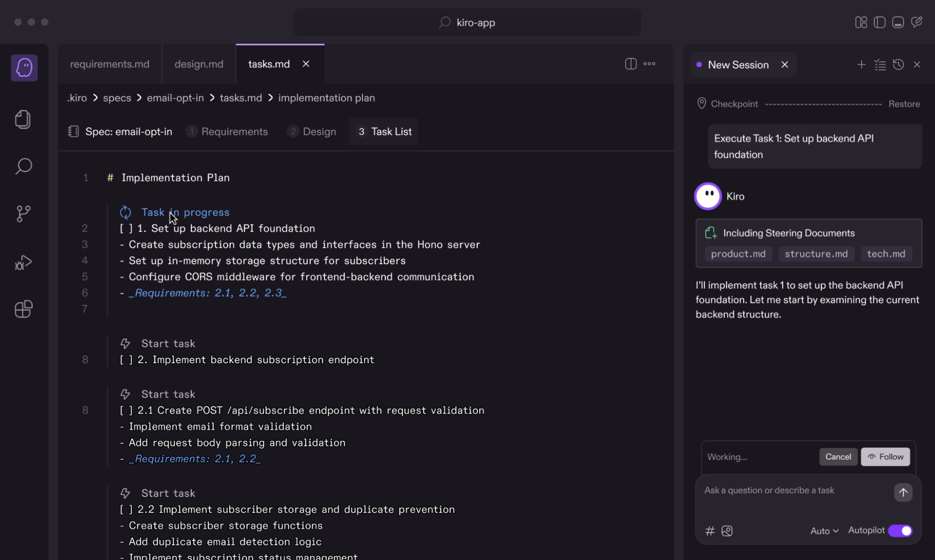Open the product.md steering file chip

[738, 254]
